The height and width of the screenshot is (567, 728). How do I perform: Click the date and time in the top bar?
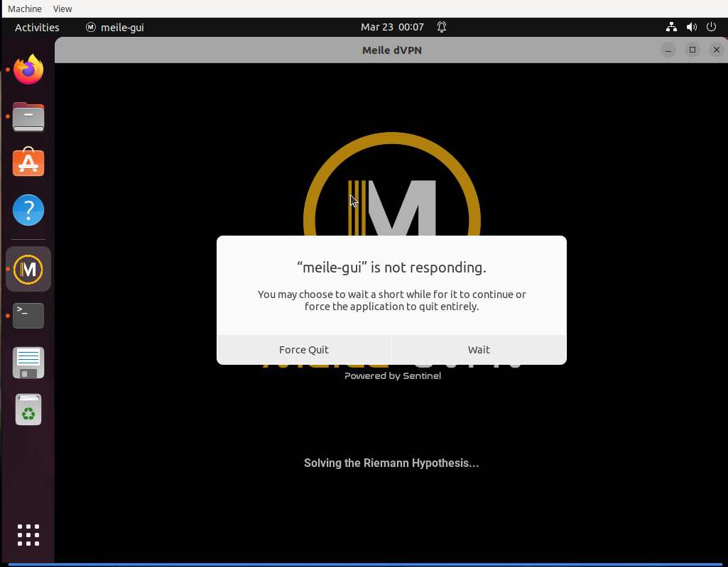(x=391, y=27)
